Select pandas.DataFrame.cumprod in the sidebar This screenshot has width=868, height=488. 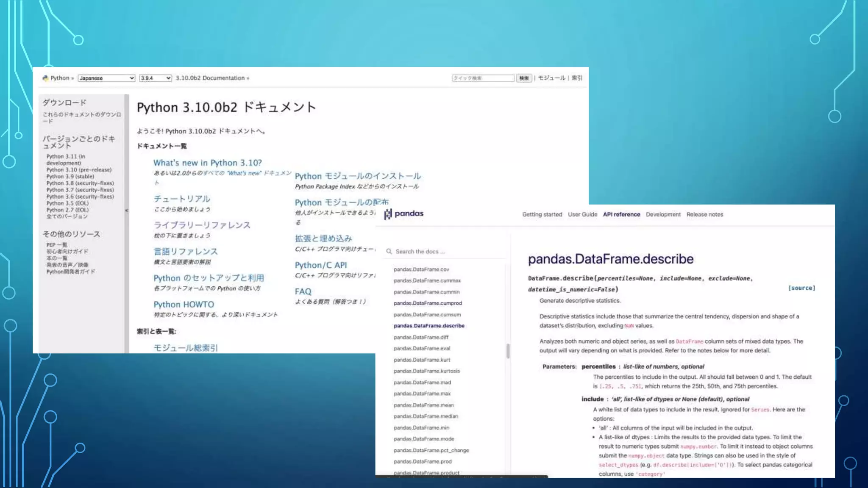(427, 303)
